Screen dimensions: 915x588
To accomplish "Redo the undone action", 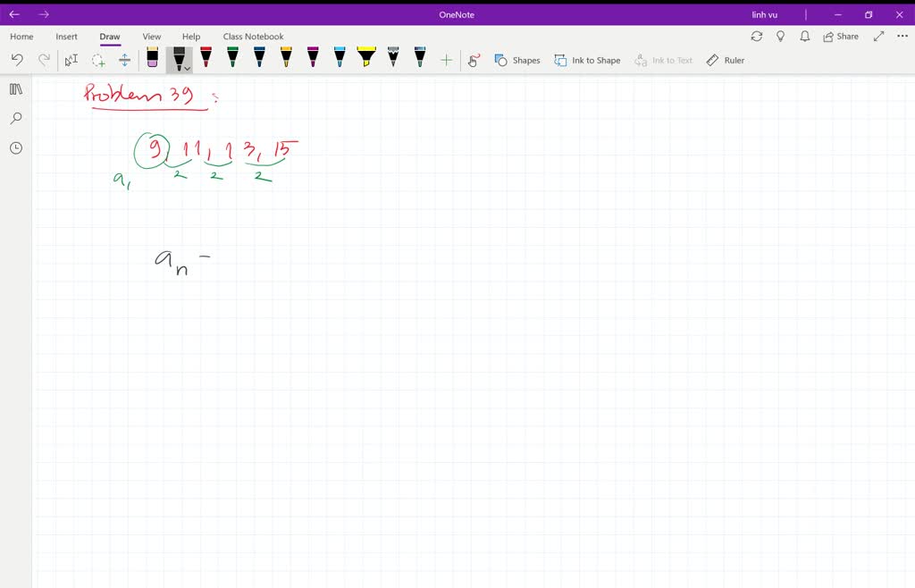I will [x=45, y=60].
